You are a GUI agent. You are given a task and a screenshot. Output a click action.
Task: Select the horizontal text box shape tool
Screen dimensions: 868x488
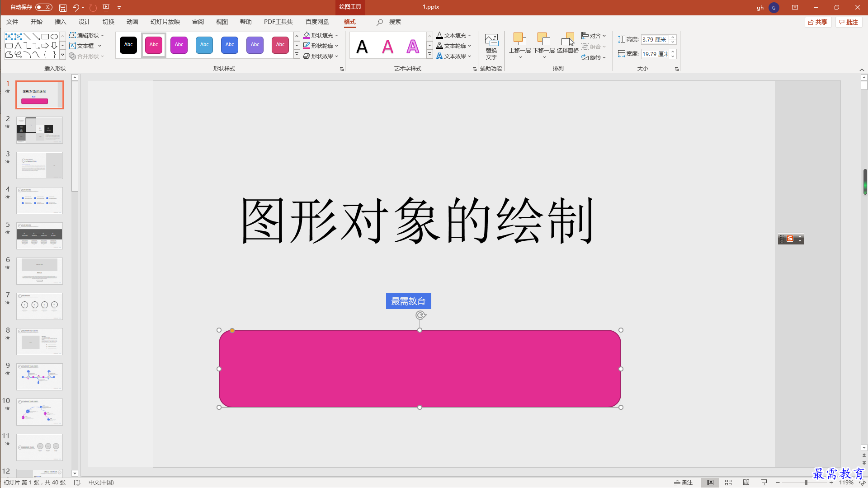click(x=9, y=37)
